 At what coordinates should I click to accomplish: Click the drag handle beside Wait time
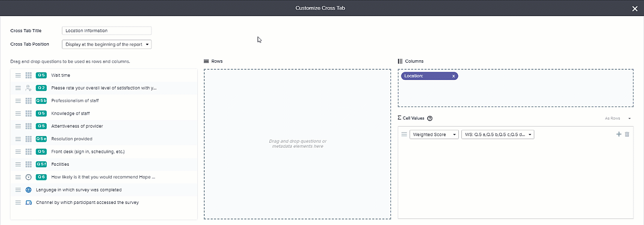click(x=18, y=75)
